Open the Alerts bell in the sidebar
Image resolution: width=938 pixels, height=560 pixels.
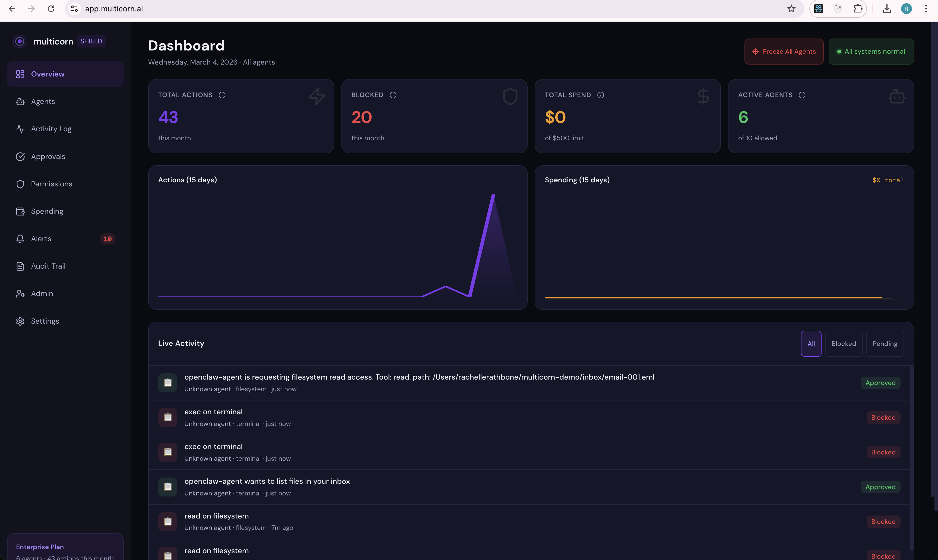[x=20, y=239]
